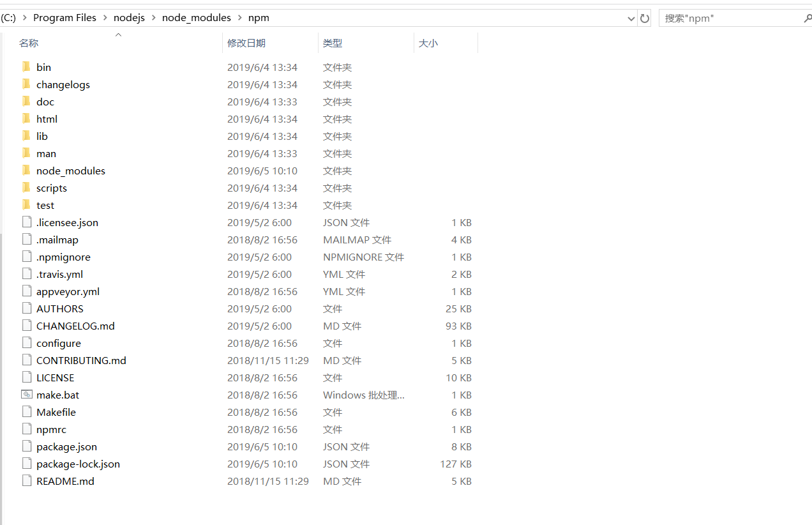Image resolution: width=812 pixels, height=525 pixels.
Task: Click the lib folder icon
Action: pyautogui.click(x=26, y=136)
